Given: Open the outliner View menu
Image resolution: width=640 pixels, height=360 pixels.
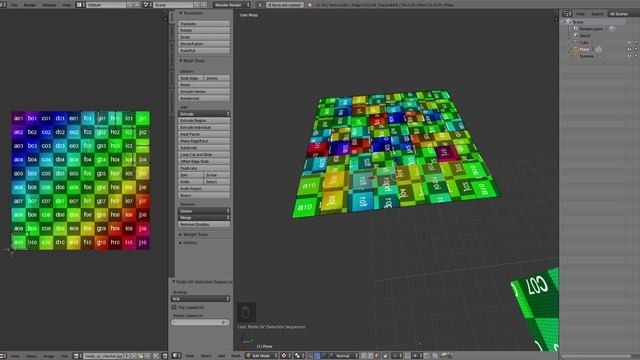Looking at the screenshot, I should 580,14.
